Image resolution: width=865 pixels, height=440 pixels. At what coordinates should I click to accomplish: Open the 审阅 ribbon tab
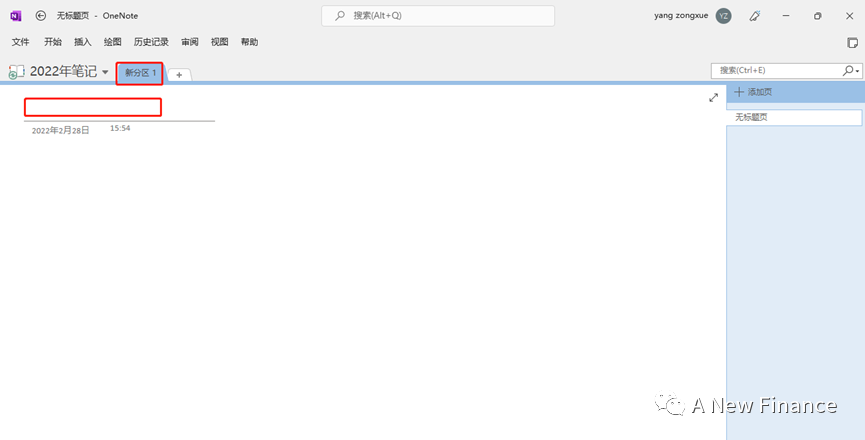[x=190, y=42]
